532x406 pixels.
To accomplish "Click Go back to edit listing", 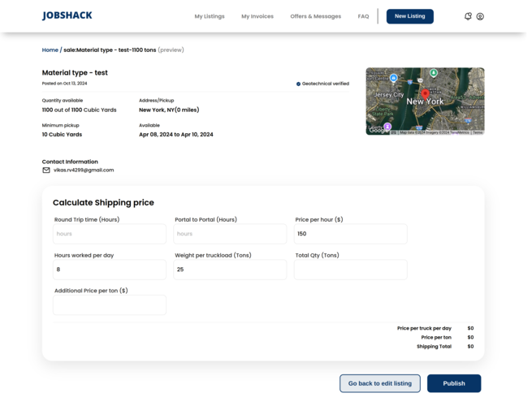I will click(x=380, y=383).
